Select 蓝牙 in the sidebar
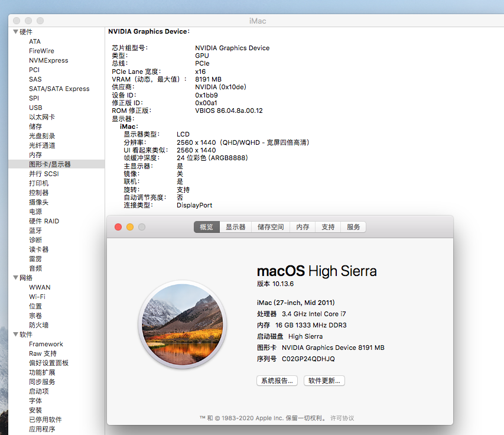 pyautogui.click(x=35, y=231)
